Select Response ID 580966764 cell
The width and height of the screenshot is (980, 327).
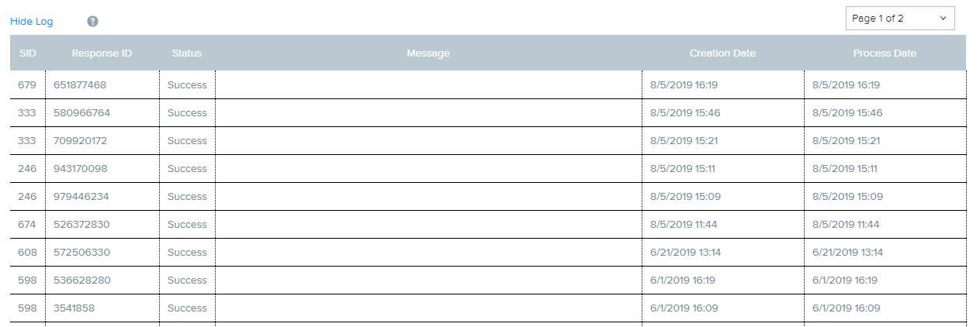[81, 113]
